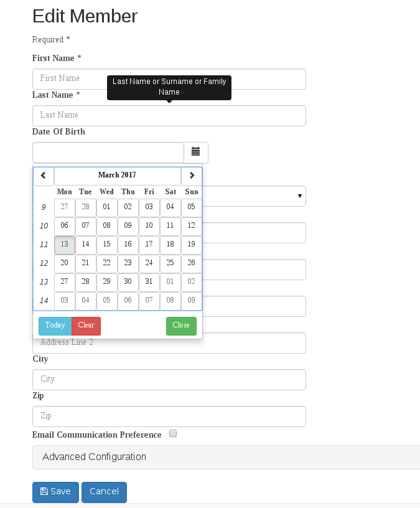Clear the selected date
Screen dimensions: 420x508
click(86, 326)
